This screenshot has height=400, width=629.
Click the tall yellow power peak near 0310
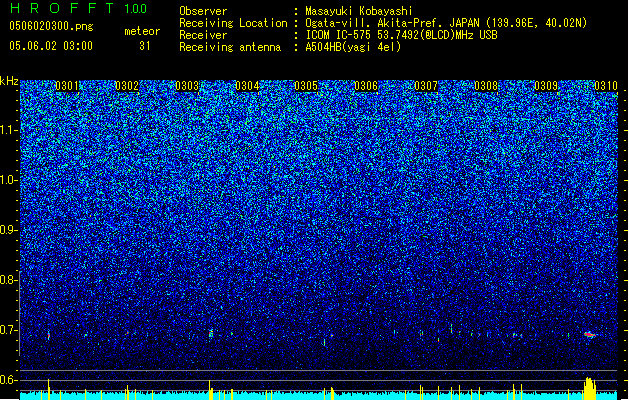pos(589,388)
